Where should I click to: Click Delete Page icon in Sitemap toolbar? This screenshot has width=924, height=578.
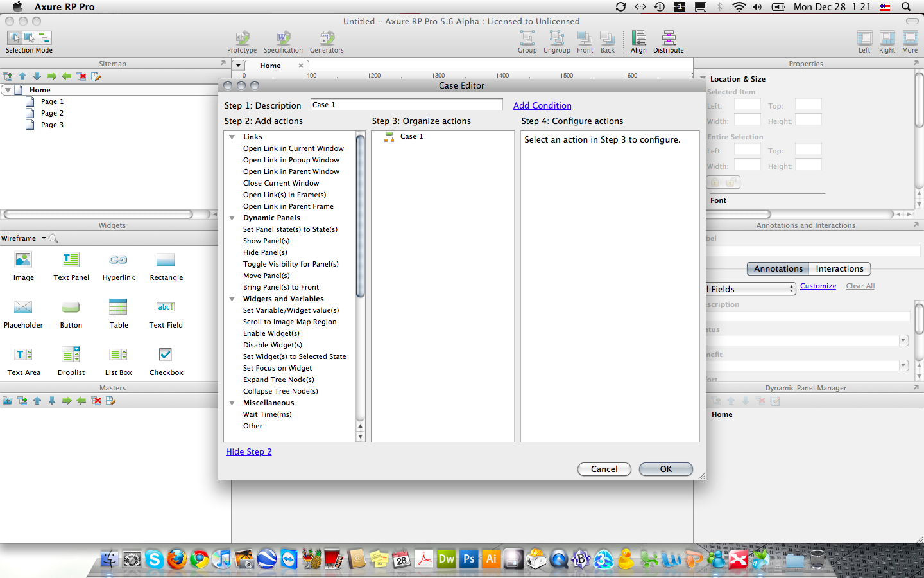tap(81, 76)
